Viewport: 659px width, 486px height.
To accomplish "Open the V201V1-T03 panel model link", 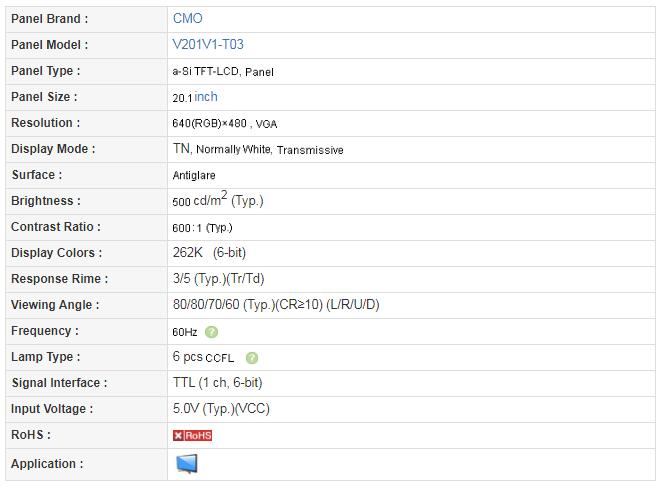I will [208, 45].
